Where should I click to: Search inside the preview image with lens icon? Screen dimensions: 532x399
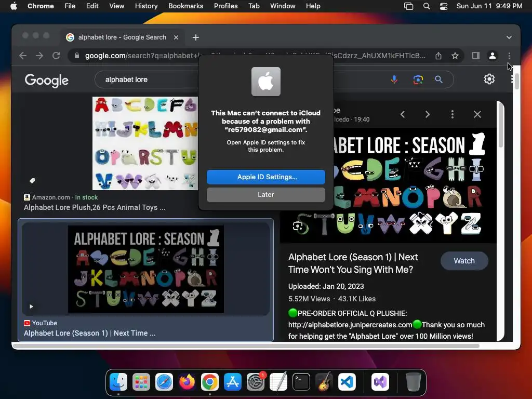(298, 226)
